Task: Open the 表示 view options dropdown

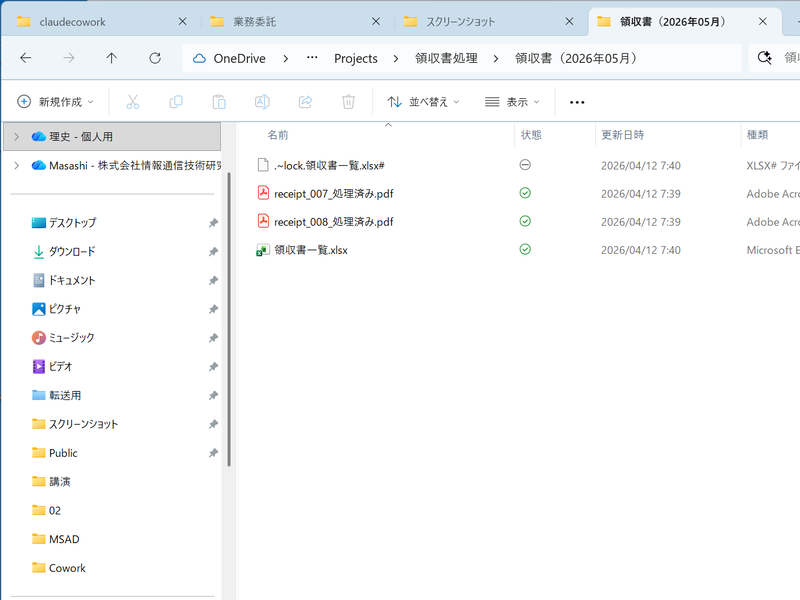Action: pyautogui.click(x=510, y=101)
